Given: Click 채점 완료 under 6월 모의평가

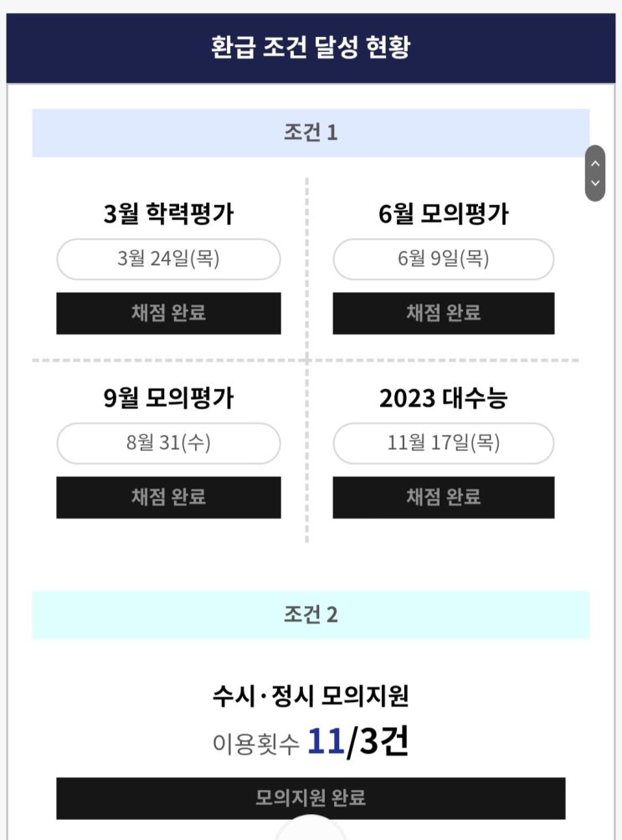Looking at the screenshot, I should pos(444,313).
